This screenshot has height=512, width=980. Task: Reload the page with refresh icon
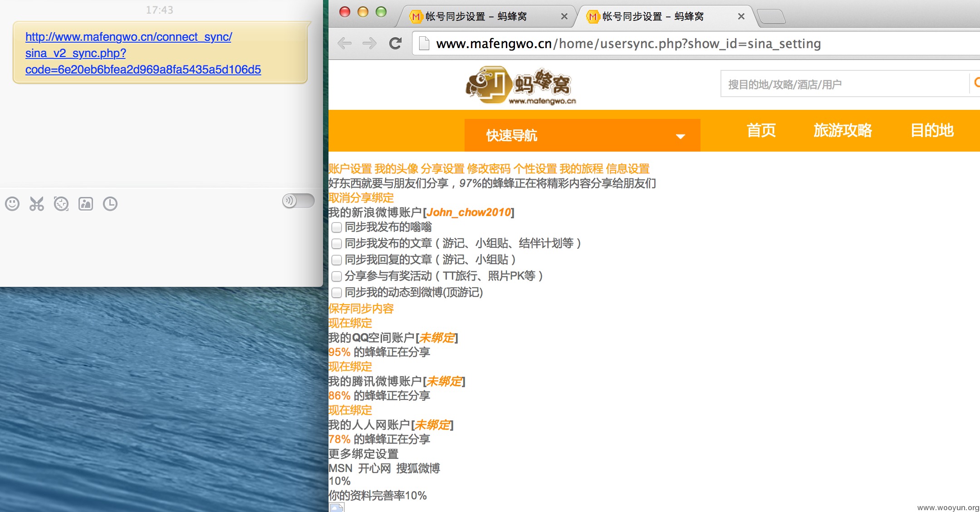coord(395,44)
